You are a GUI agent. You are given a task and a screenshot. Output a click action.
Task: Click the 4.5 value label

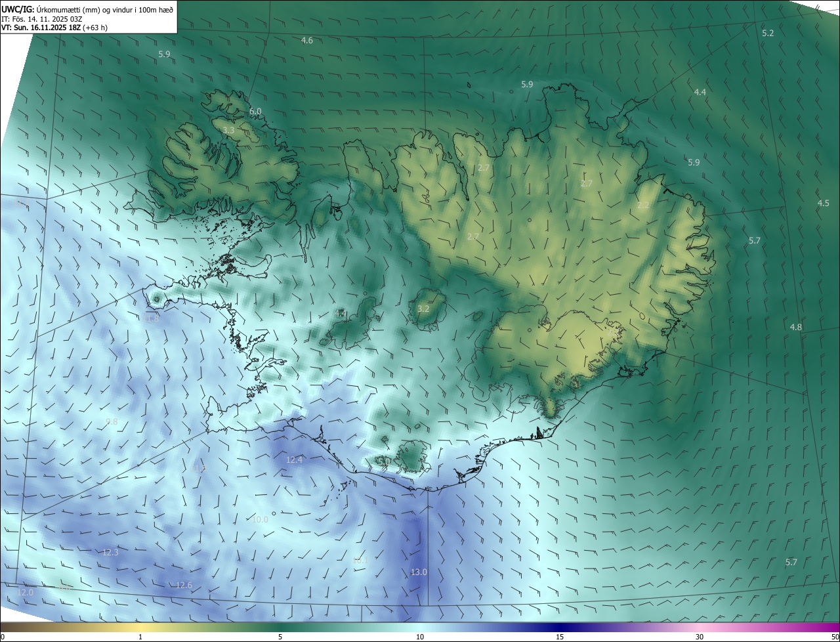pyautogui.click(x=823, y=203)
